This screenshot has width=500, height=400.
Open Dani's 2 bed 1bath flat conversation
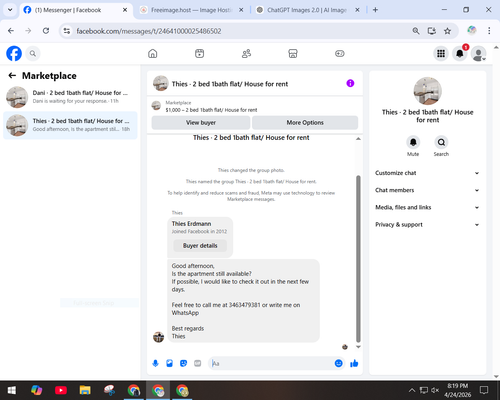coord(70,97)
